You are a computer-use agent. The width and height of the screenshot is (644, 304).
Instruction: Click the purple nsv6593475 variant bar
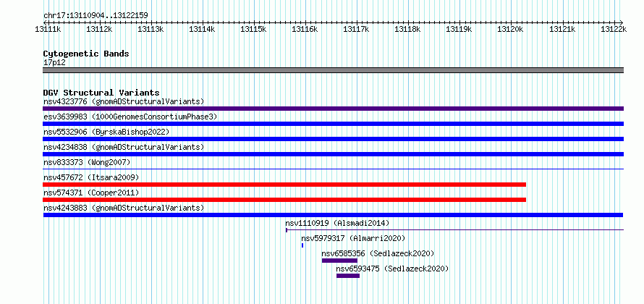[348, 276]
